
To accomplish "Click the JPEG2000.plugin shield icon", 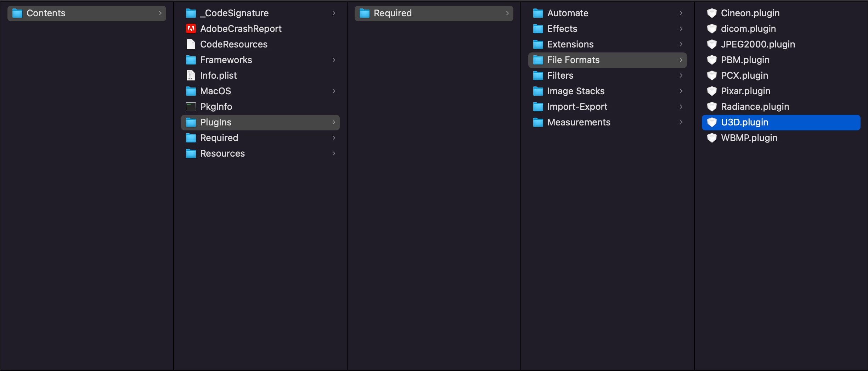I will point(712,44).
